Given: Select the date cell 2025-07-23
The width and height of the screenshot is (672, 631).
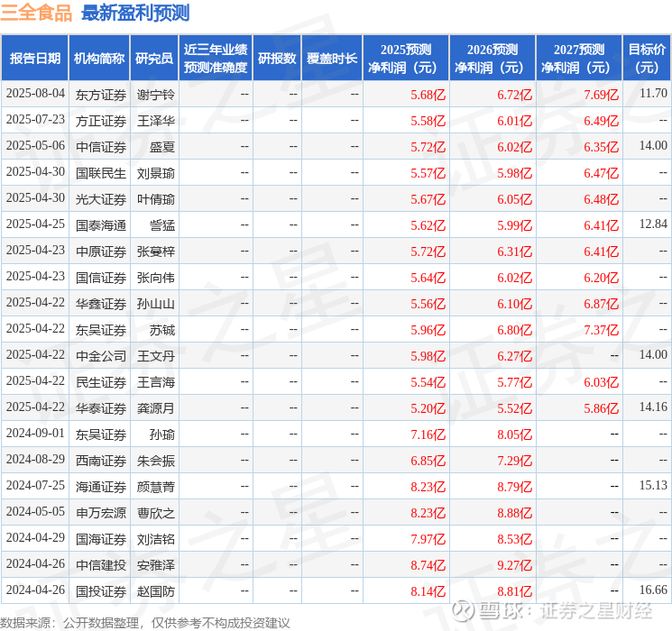Looking at the screenshot, I should [35, 120].
